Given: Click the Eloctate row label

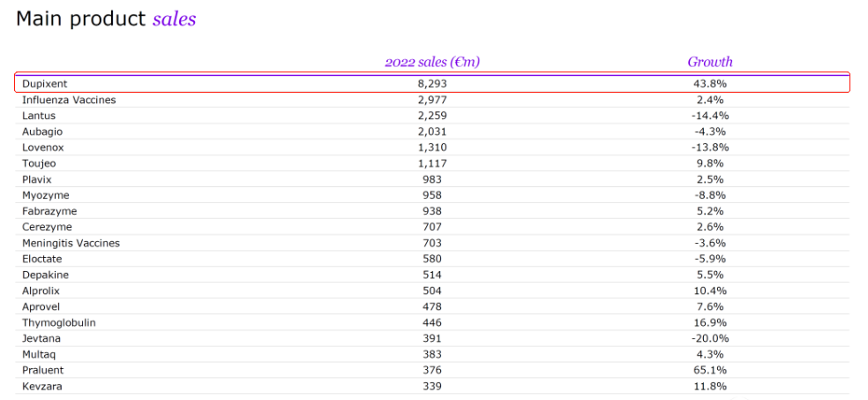Looking at the screenshot, I should [x=43, y=259].
